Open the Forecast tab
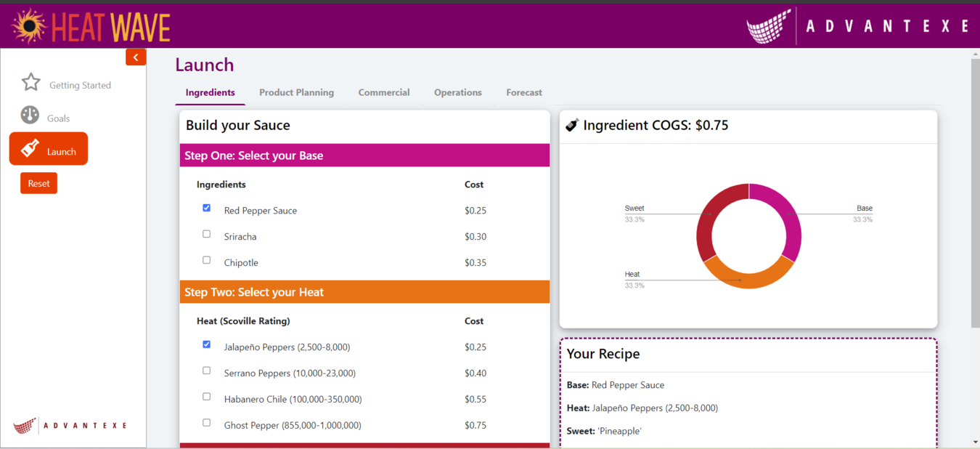980x449 pixels. point(524,93)
